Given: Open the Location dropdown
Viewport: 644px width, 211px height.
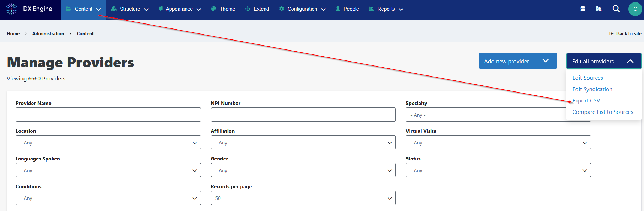Looking at the screenshot, I should point(108,142).
